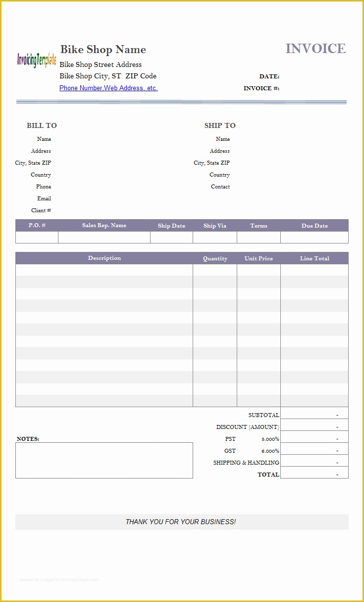The height and width of the screenshot is (602, 364).
Task: Click the City, State ZIP label under SHIP TO
Action: [212, 163]
